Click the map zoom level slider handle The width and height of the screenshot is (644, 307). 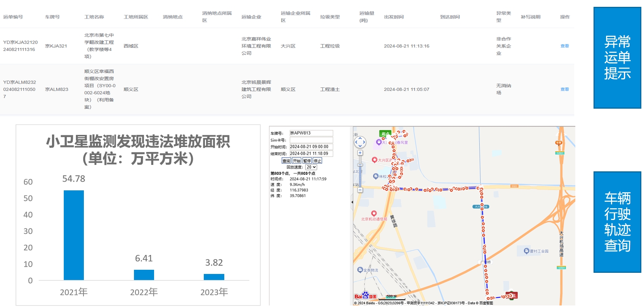coord(360,165)
